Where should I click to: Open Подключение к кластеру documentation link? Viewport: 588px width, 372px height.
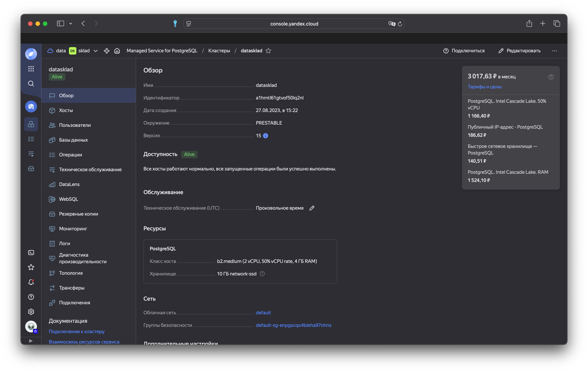[x=77, y=332]
